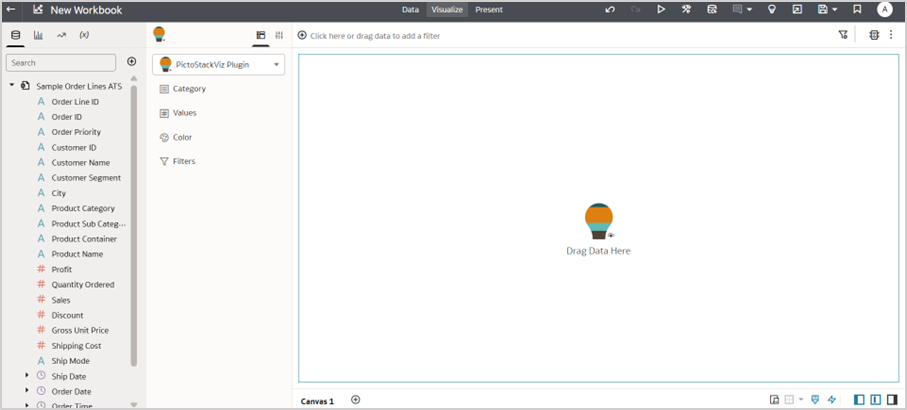This screenshot has height=410, width=907.
Task: Switch to the Present tab
Action: 489,10
